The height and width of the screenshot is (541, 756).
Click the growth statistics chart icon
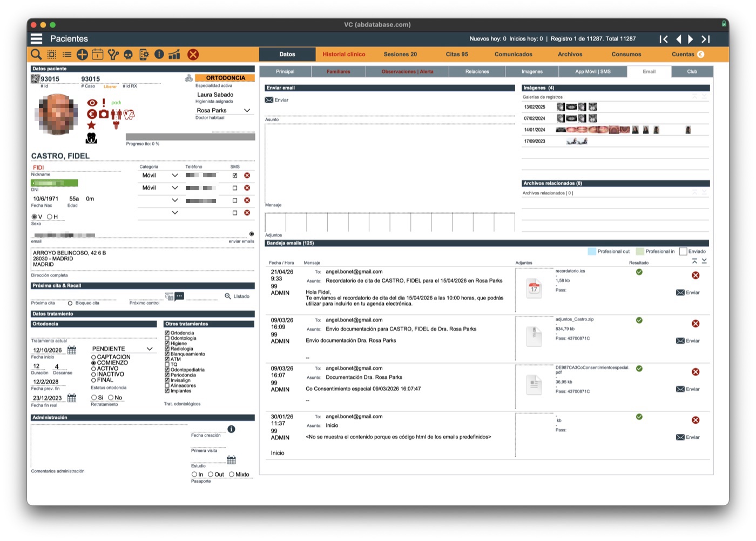[x=174, y=54]
